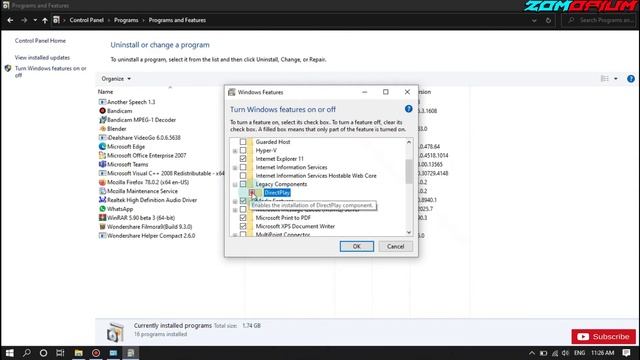This screenshot has width=640, height=360.
Task: Open view options dropdown arrow
Action: coord(616,78)
